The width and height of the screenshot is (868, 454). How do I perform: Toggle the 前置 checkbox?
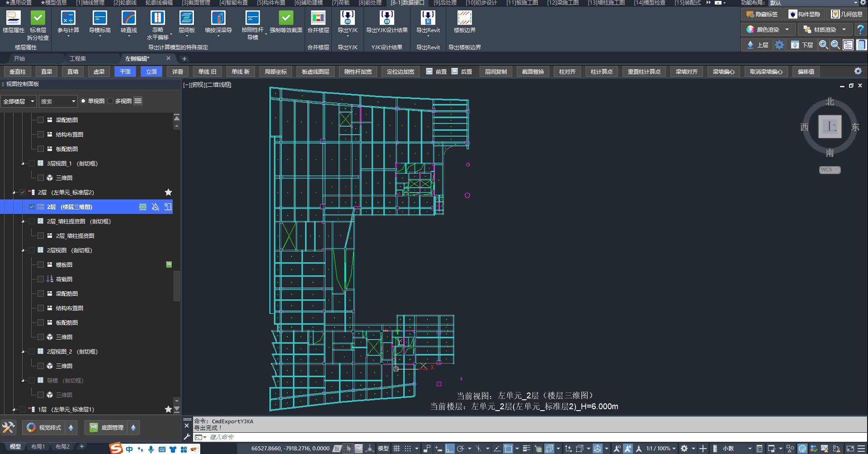pos(429,71)
